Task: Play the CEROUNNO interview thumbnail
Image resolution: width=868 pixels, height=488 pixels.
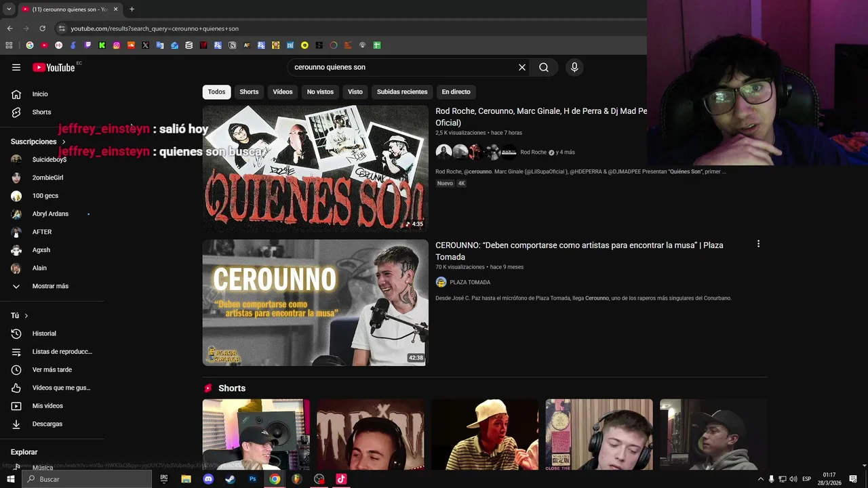Action: pos(315,302)
